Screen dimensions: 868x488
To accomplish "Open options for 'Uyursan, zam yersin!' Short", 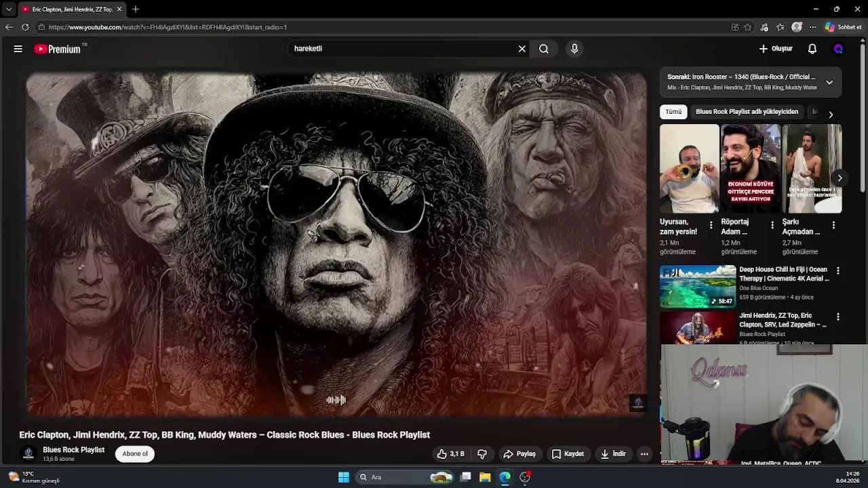I will click(711, 225).
